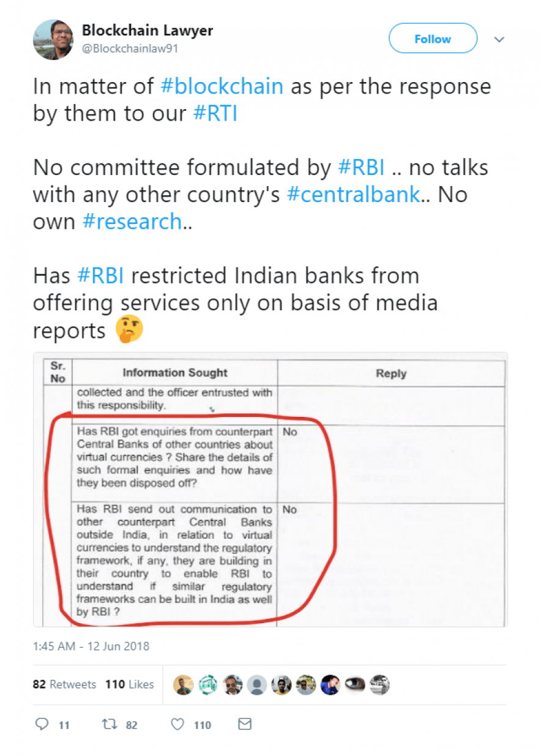Image resolution: width=541 pixels, height=756 pixels.
Task: Retweet using the arrows icon
Action: (x=108, y=724)
